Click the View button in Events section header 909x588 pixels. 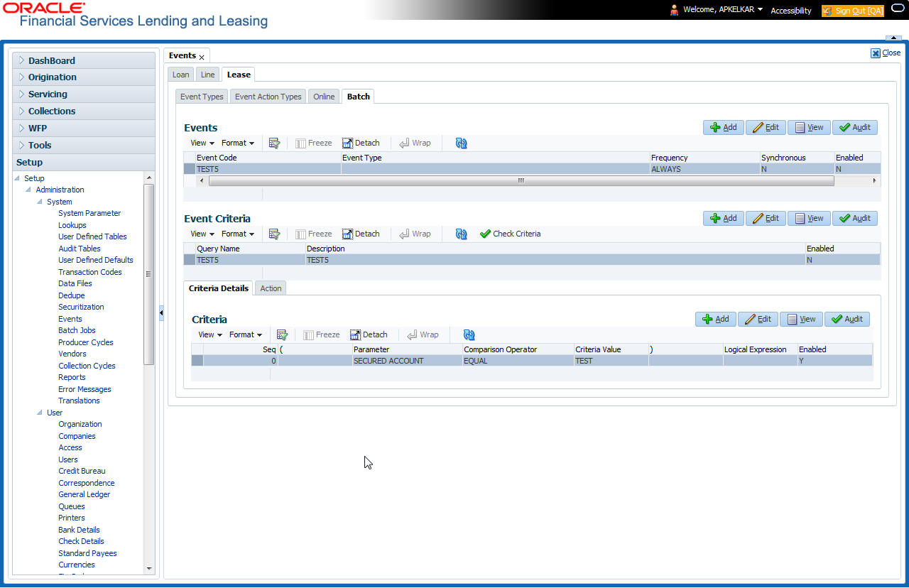(809, 127)
